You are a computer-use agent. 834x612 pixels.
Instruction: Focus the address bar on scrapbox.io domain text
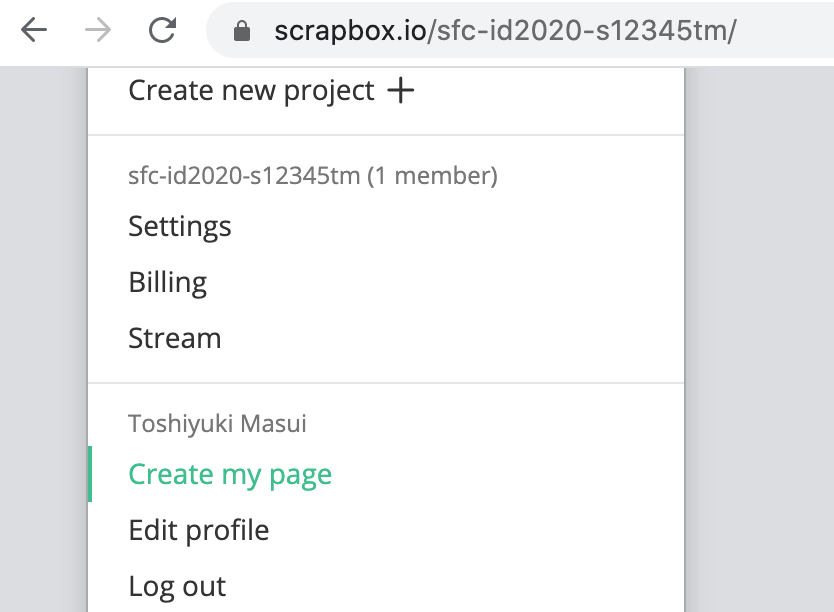(349, 31)
